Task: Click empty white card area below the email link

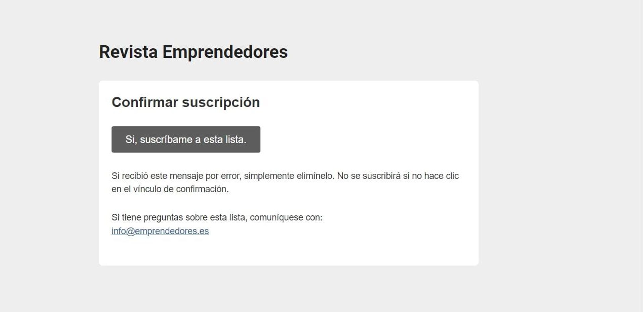Action: click(288, 252)
